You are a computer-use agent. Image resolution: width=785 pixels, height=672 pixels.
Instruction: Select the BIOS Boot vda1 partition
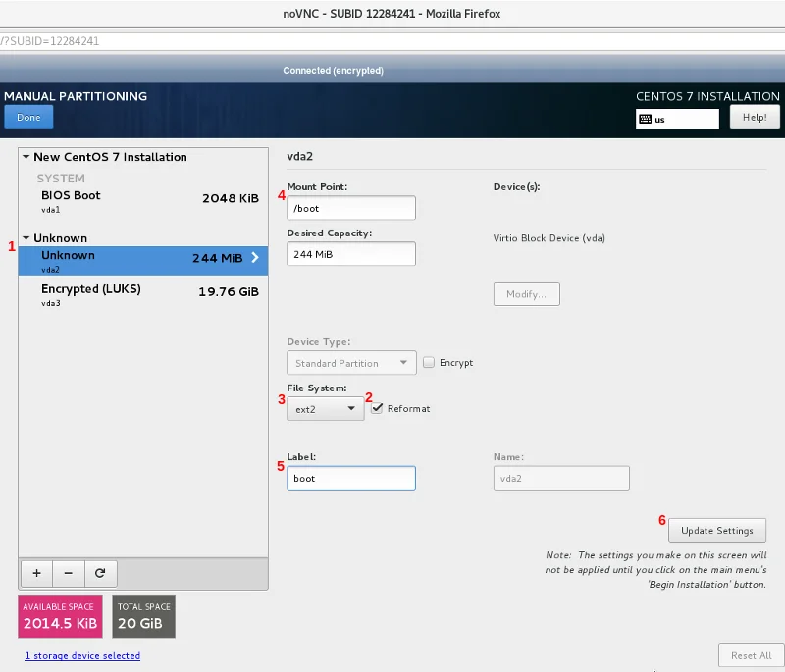point(142,200)
